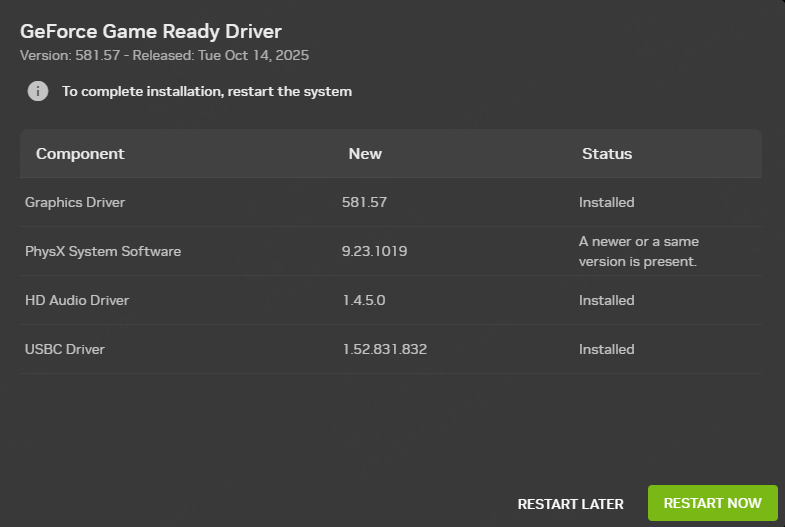The height and width of the screenshot is (527, 785).
Task: Click Installed status for Graphics Driver
Action: [606, 202]
